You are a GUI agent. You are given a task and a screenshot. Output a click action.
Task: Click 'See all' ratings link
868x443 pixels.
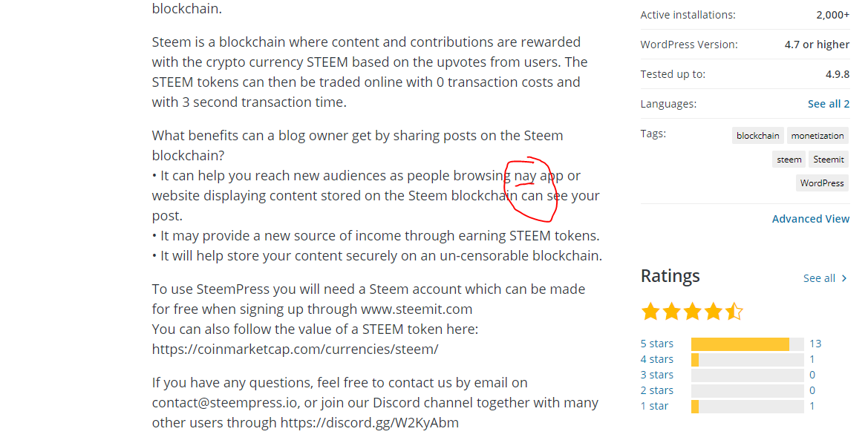(x=819, y=278)
